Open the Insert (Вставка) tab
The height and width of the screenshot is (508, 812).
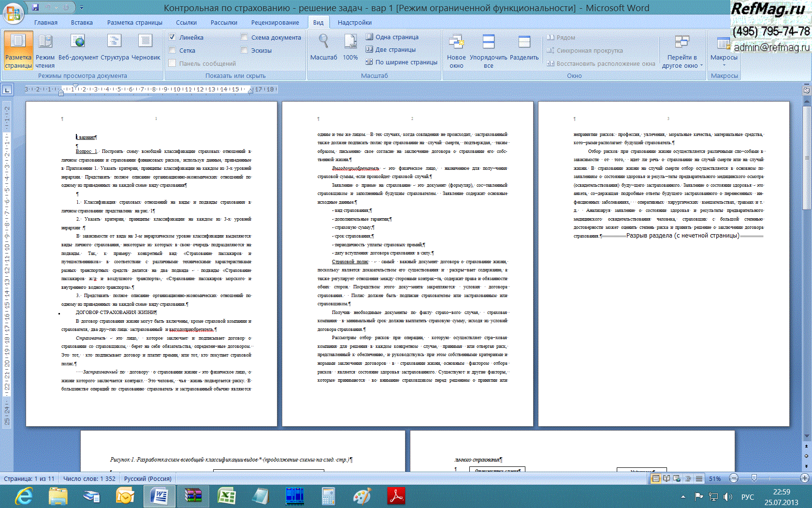pyautogui.click(x=82, y=23)
